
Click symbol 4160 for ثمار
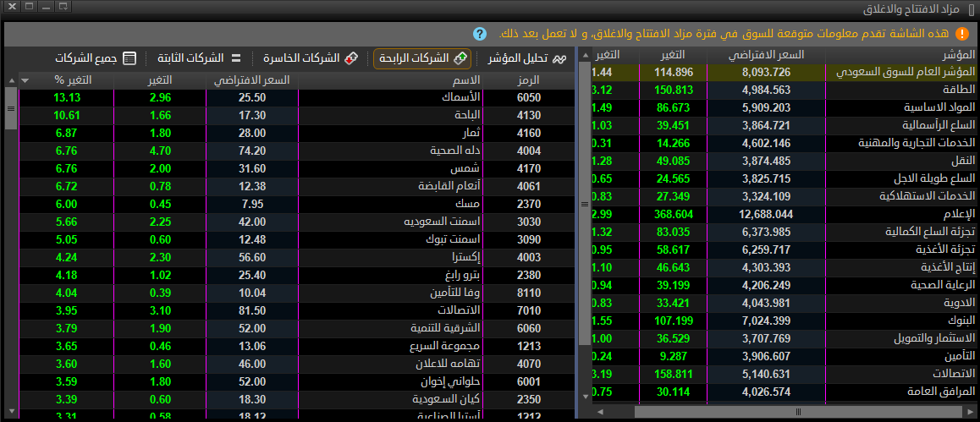coord(529,133)
